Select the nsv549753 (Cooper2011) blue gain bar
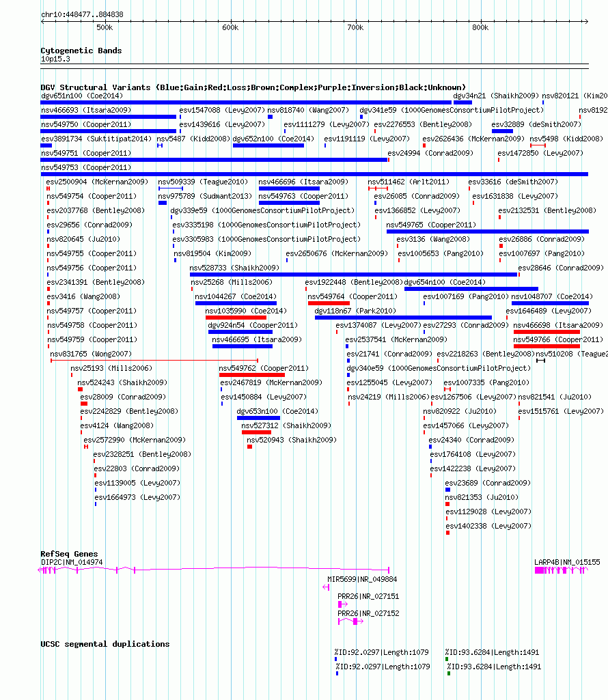Screen dimensions: 608x700 314,174
